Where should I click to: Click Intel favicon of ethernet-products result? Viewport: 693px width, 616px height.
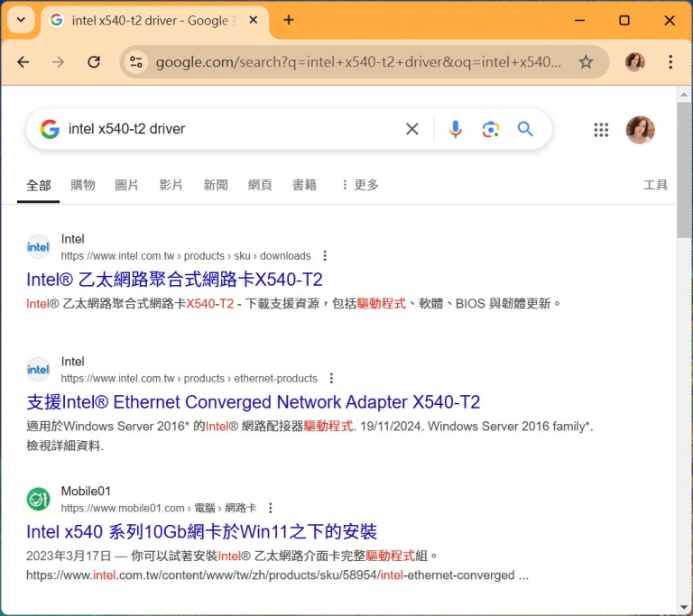tap(39, 369)
